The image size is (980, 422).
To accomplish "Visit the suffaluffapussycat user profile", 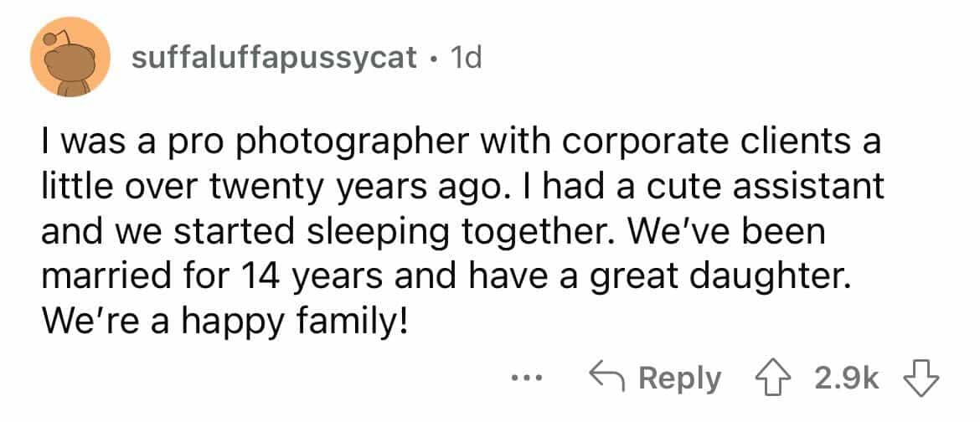I will click(274, 59).
